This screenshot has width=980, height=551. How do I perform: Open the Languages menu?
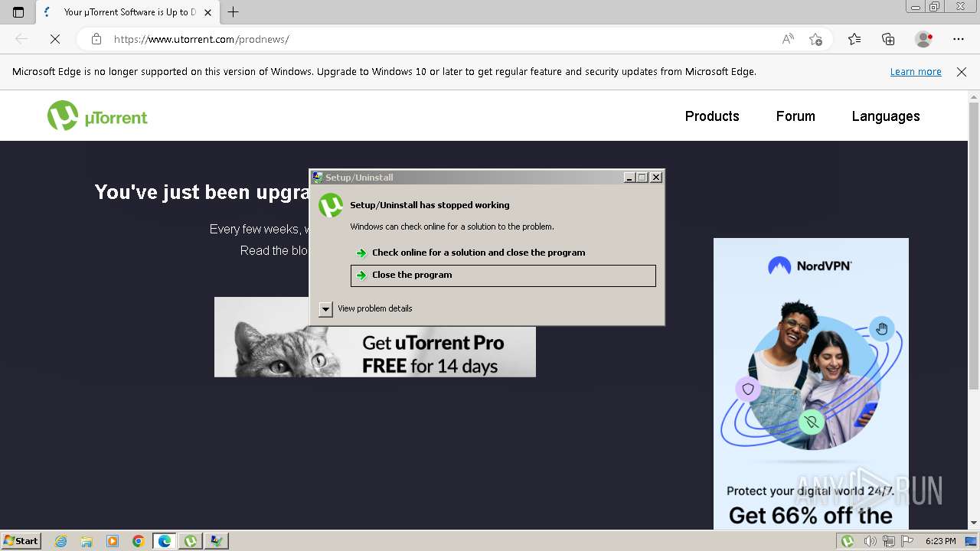click(x=886, y=116)
